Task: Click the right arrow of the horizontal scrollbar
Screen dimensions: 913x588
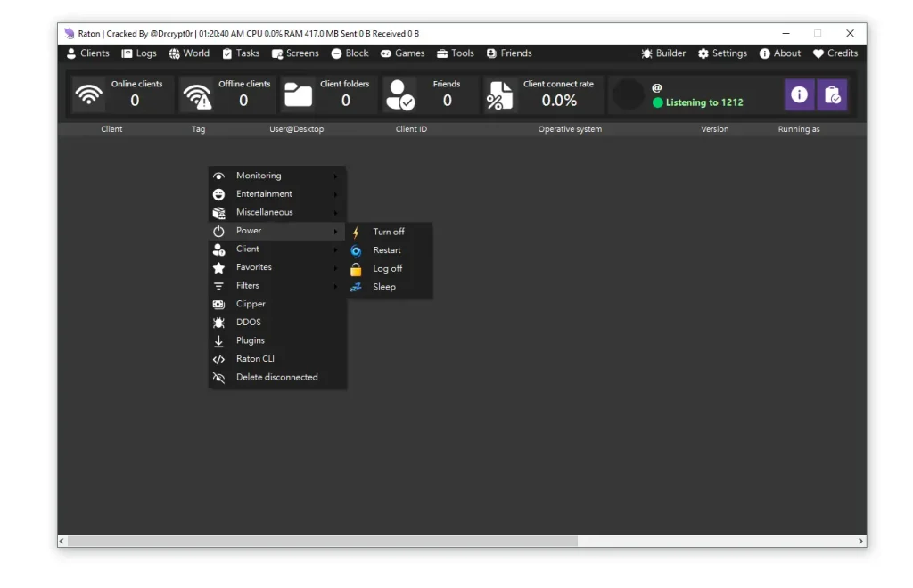Action: tap(860, 541)
